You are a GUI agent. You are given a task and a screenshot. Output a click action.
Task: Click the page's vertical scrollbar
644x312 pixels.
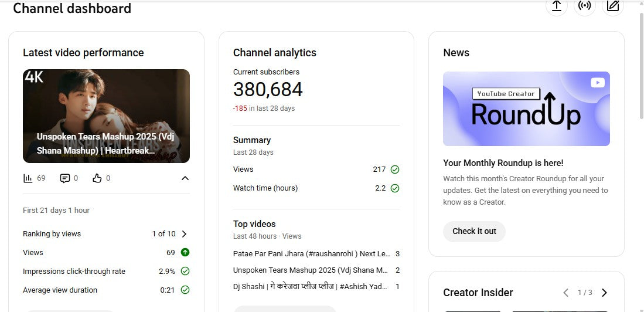point(639,59)
